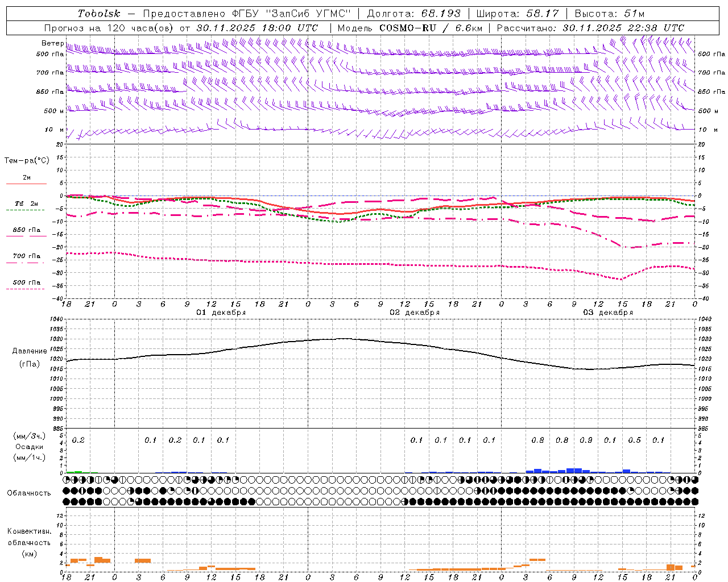Click the "Тем-ра(°C)" temperature panel label
728x582 pixels.
[27, 161]
